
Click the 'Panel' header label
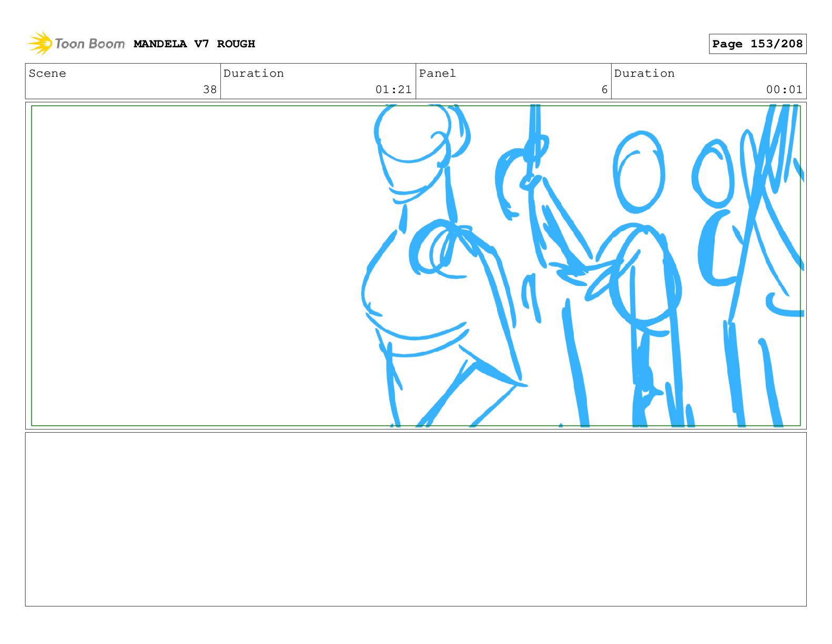(x=437, y=74)
